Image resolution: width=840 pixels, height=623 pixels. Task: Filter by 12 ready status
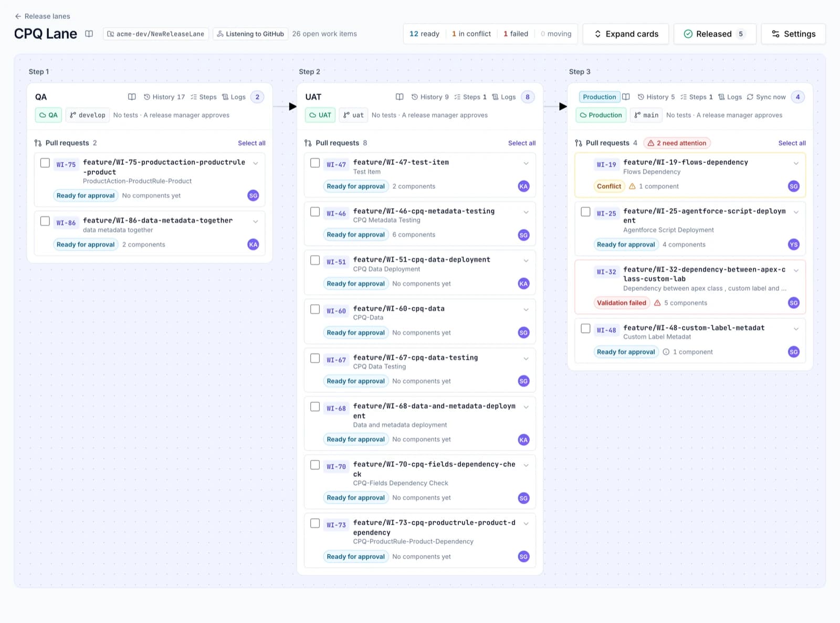click(424, 34)
